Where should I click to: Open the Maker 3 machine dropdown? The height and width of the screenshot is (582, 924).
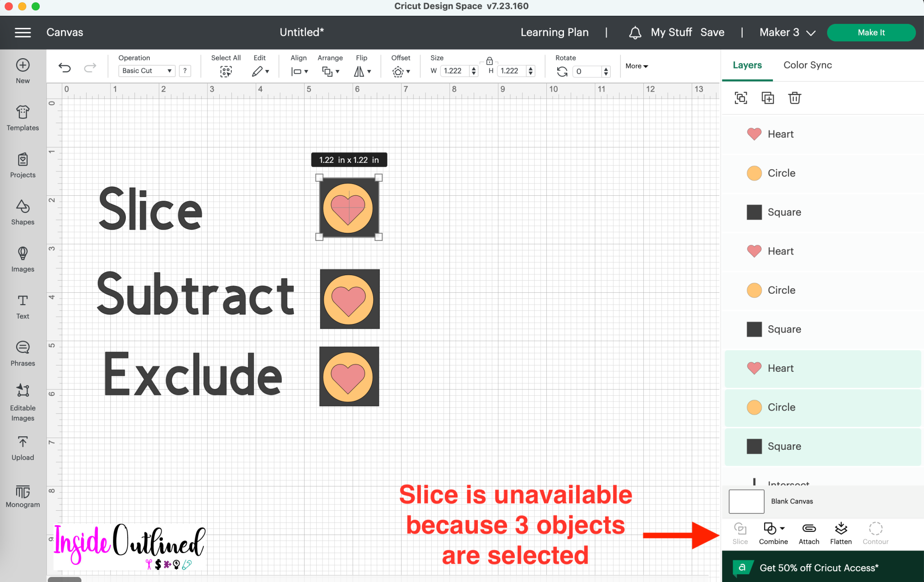[x=787, y=32]
